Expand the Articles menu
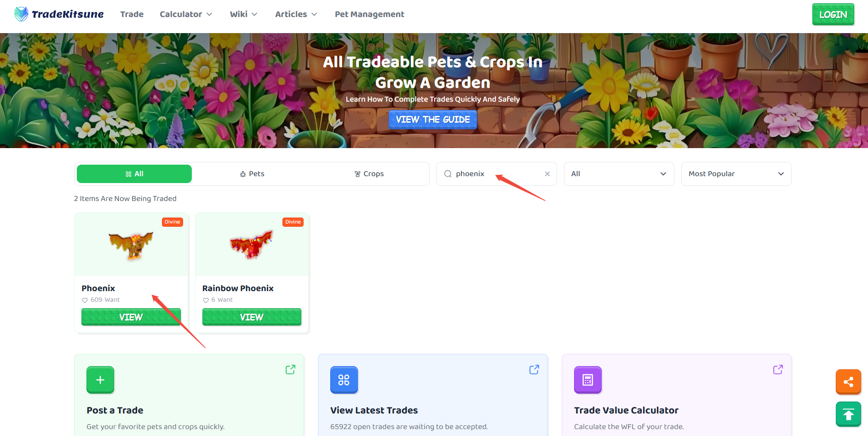Screen dimensions: 868x436 tap(296, 14)
